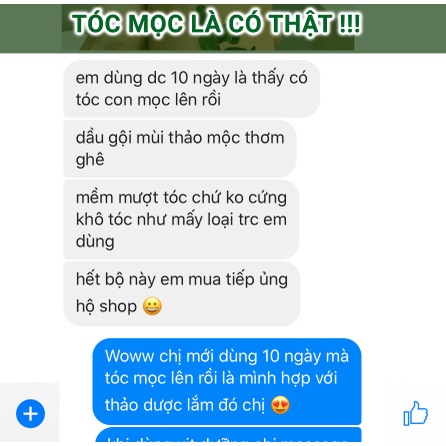Click the word 'dùng' ending third message

point(95,241)
